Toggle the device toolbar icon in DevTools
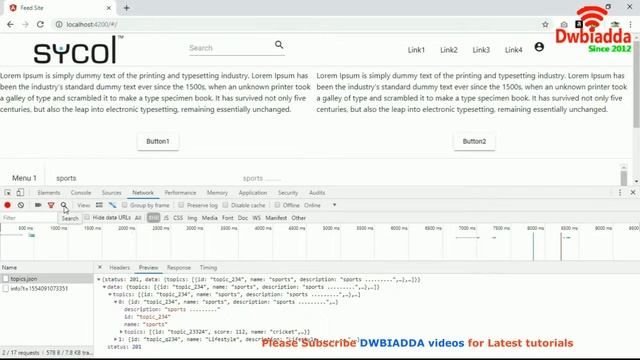 tap(20, 192)
